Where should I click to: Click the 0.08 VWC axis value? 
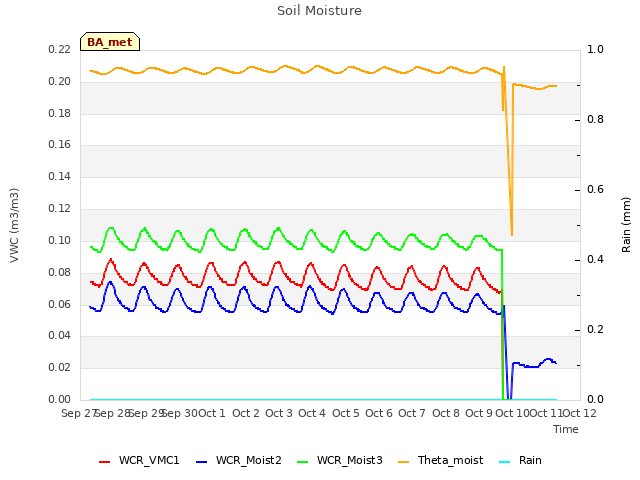[x=60, y=272]
